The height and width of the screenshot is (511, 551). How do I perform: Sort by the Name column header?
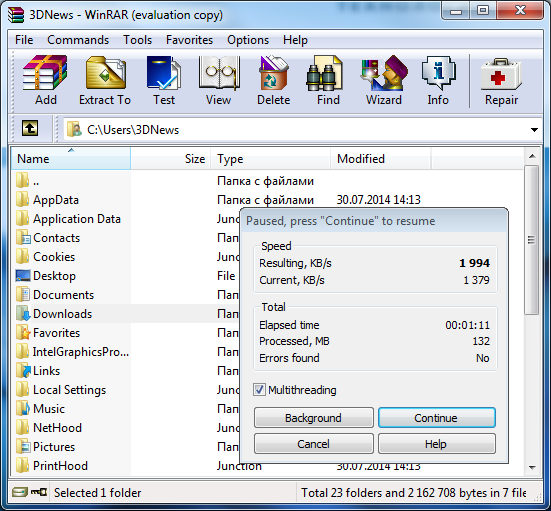pos(71,159)
